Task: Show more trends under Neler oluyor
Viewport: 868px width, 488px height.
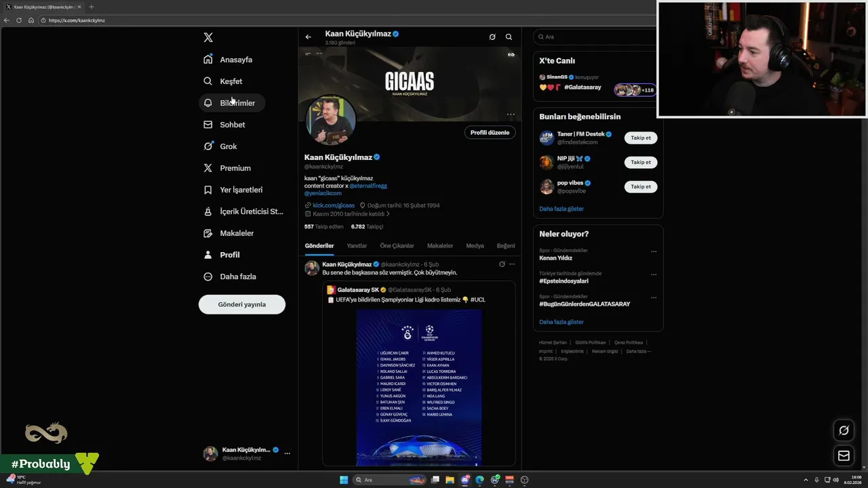Action: point(561,322)
